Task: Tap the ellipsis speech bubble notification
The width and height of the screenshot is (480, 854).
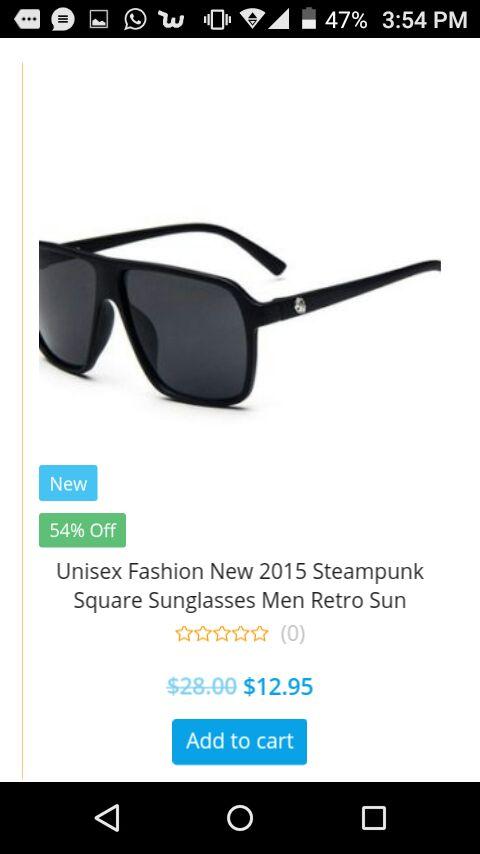Action: 27,20
